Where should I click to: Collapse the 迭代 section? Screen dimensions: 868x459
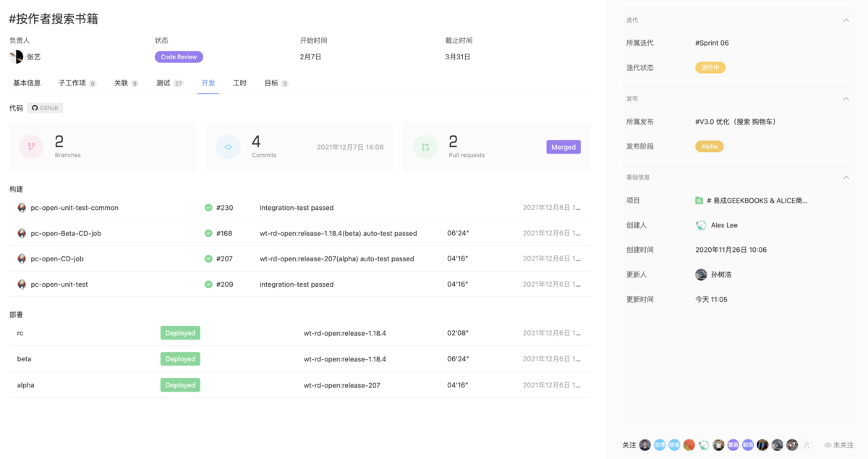click(x=847, y=20)
